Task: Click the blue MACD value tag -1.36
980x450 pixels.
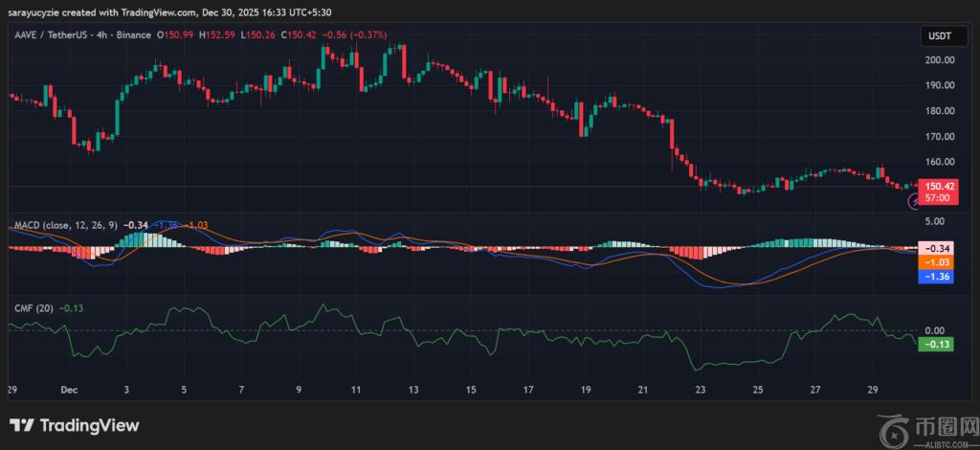Action: click(x=936, y=276)
